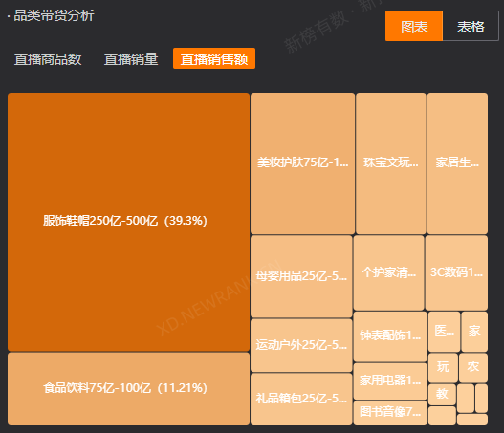Switch to the 表格 table view

pos(471,26)
